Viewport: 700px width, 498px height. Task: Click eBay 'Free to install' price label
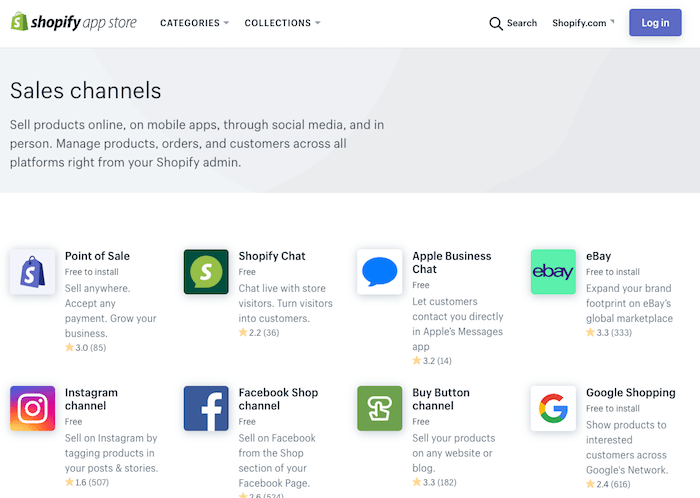(x=612, y=272)
